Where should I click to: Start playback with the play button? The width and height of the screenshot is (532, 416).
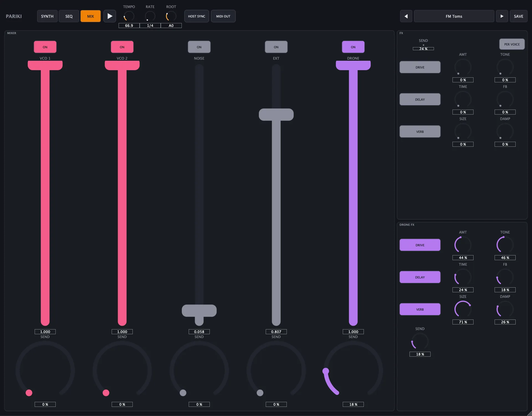(110, 16)
